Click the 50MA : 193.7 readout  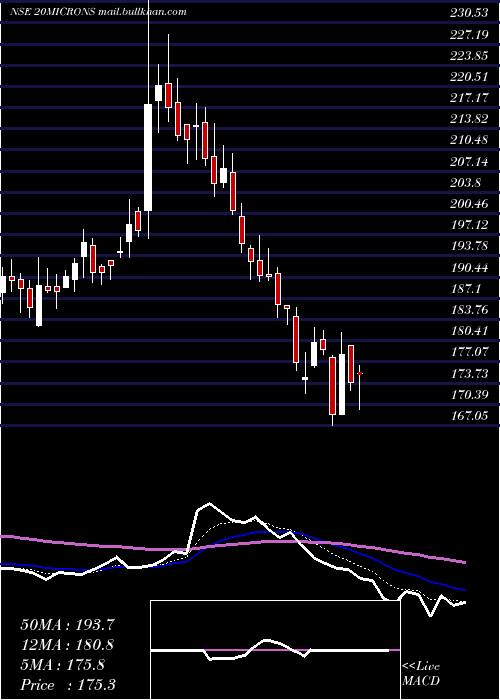tap(65, 625)
